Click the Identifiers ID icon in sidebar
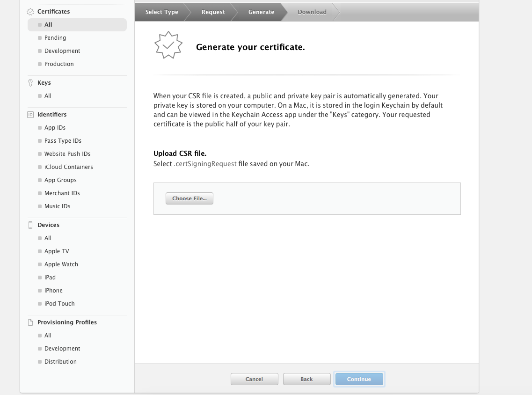The height and width of the screenshot is (395, 532). coord(30,115)
